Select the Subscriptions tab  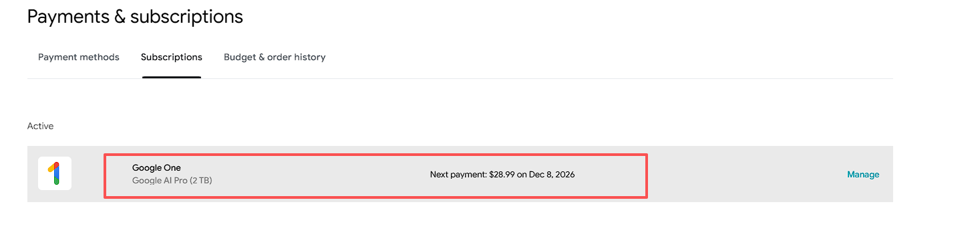click(x=172, y=57)
